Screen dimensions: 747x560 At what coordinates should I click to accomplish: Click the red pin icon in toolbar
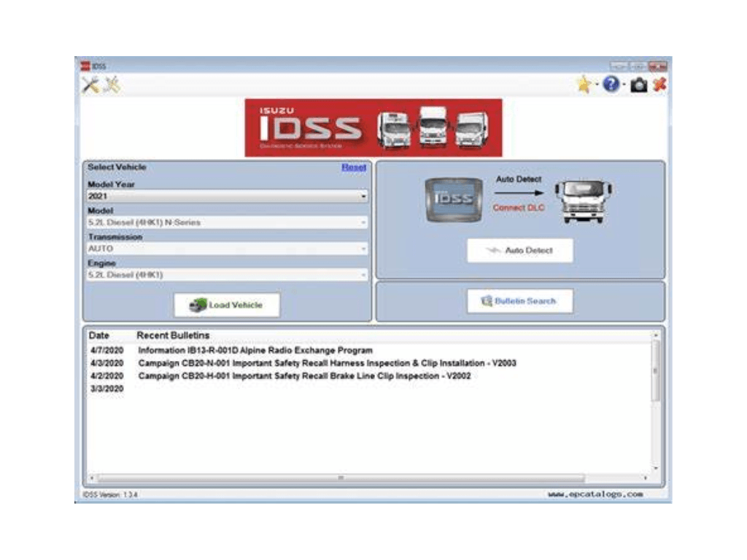[659, 85]
